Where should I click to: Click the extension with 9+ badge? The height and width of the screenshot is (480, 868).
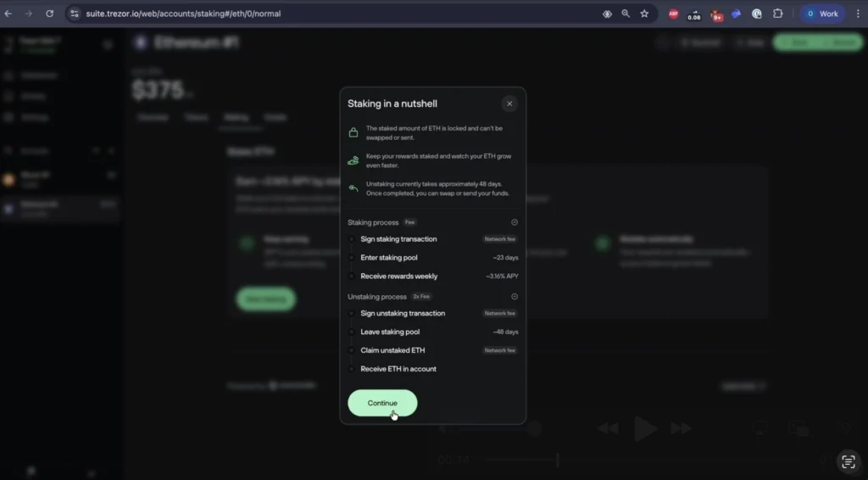pos(717,14)
